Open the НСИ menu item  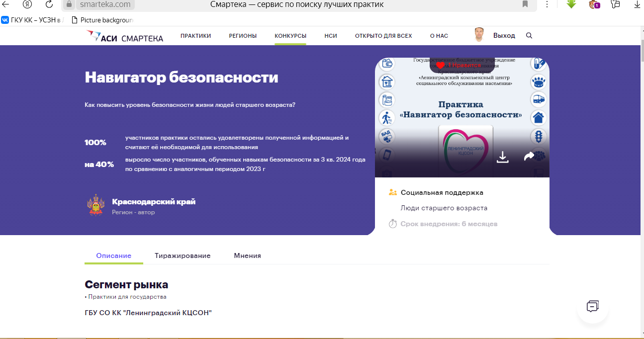click(331, 36)
